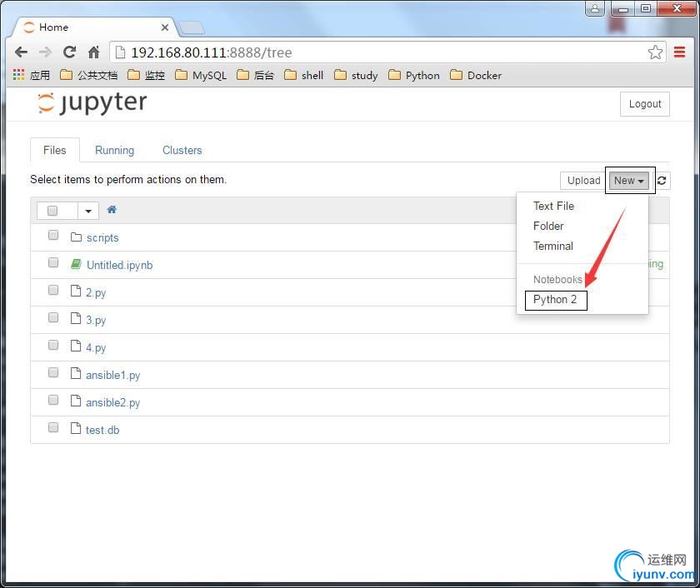Open the Docker bookmark folder
The height and width of the screenshot is (588, 700).
click(x=476, y=75)
